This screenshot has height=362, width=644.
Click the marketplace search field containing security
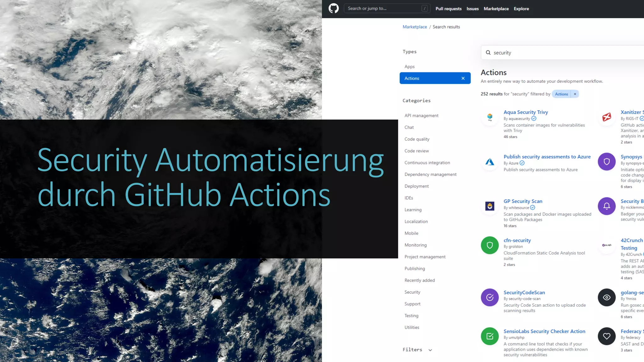[x=562, y=52]
